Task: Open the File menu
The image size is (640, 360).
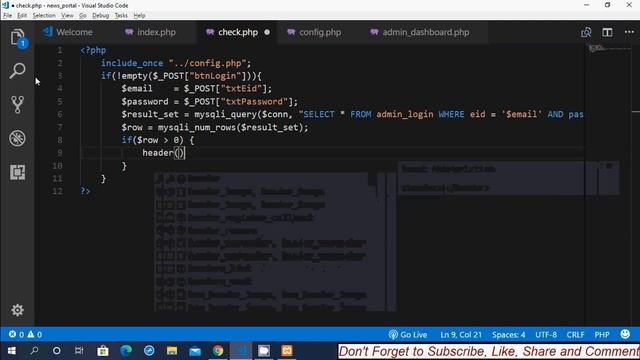Action: point(7,16)
